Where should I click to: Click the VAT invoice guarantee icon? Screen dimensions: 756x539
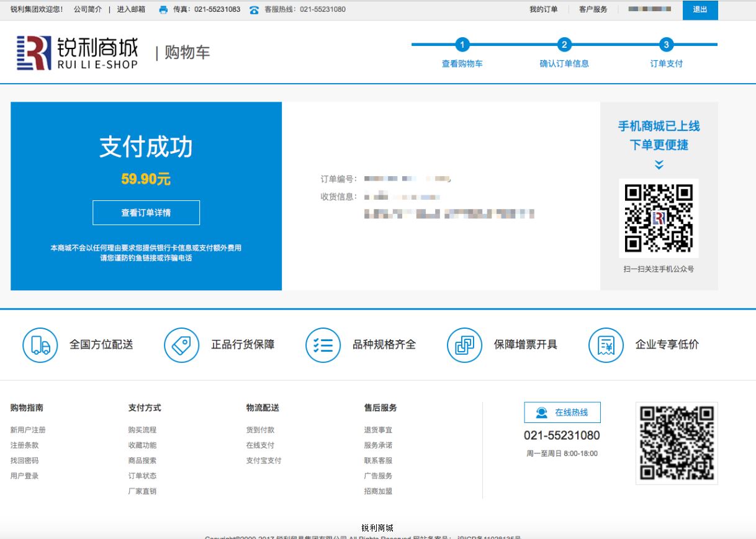(x=464, y=345)
